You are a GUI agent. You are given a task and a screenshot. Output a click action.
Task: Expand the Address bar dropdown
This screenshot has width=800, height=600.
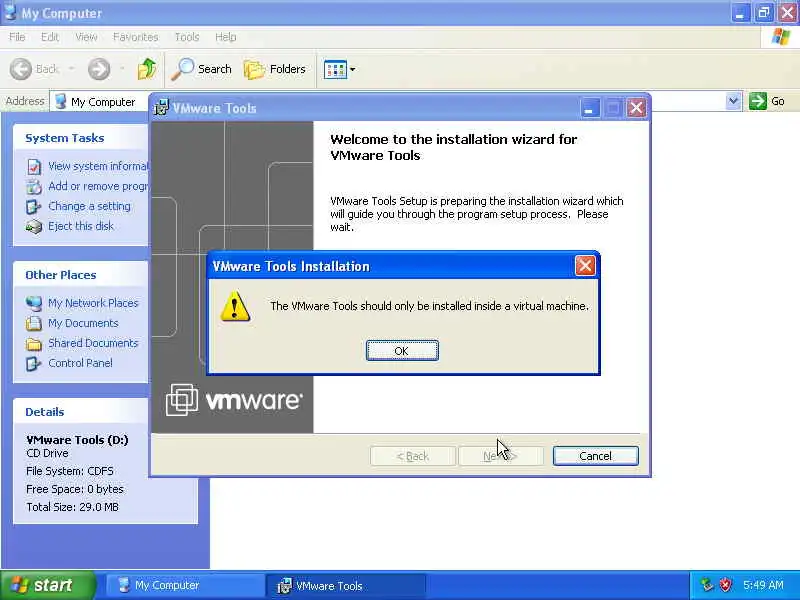pos(733,101)
